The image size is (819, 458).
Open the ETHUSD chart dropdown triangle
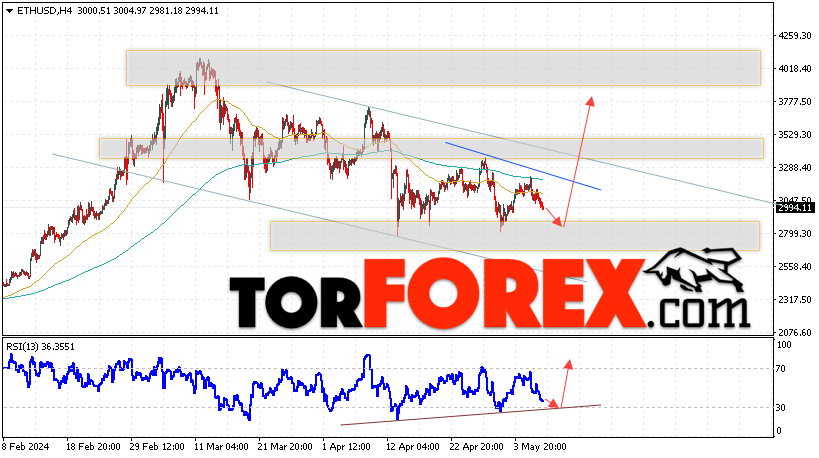pyautogui.click(x=9, y=11)
